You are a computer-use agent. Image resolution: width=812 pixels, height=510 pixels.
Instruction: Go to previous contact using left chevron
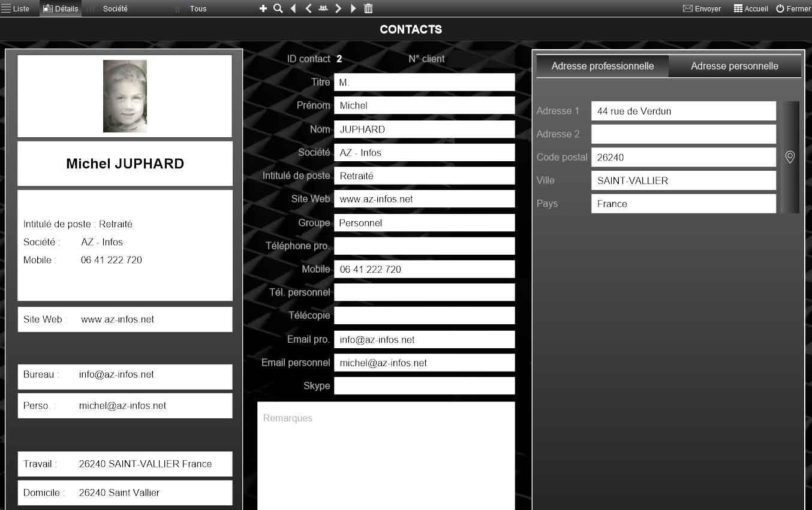click(x=308, y=8)
